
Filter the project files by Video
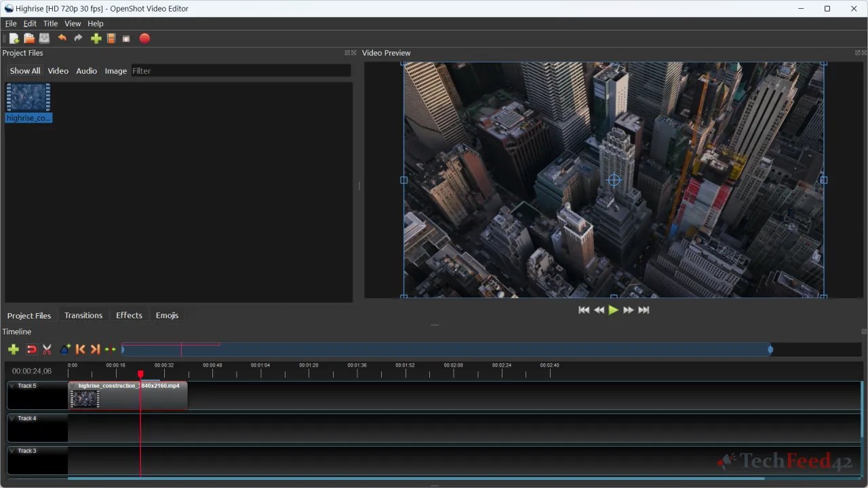click(58, 70)
